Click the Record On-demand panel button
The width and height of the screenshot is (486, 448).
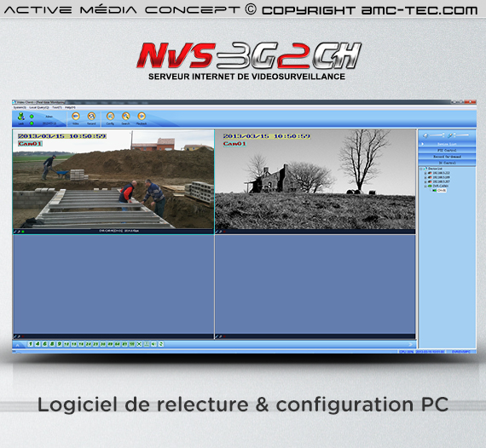pos(447,157)
